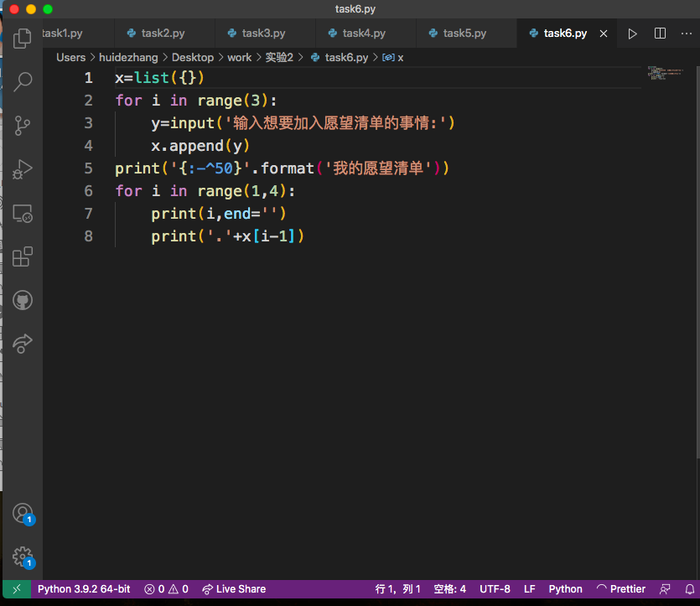Open the Source Control view
This screenshot has width=700, height=606.
coord(23,126)
